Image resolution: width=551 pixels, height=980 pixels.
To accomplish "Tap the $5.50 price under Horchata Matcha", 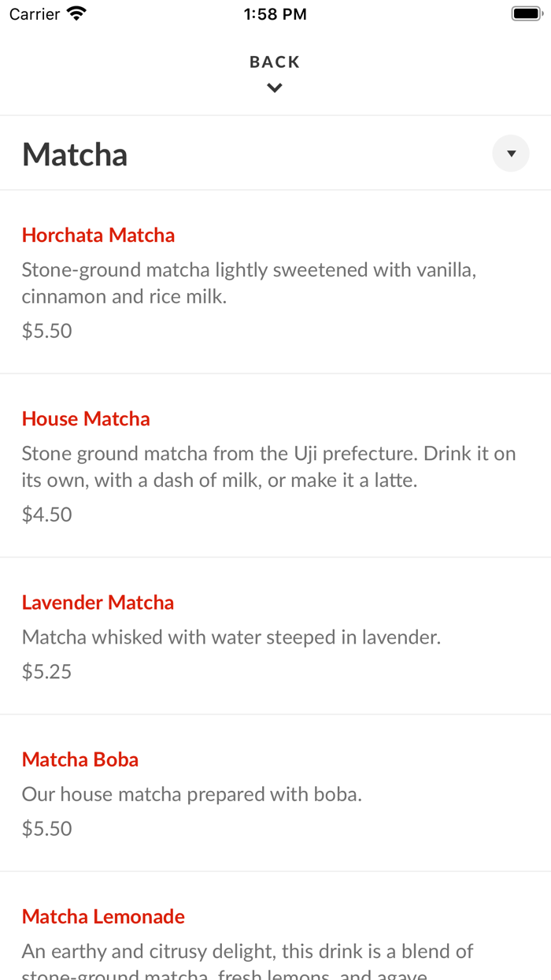I will pyautogui.click(x=46, y=331).
